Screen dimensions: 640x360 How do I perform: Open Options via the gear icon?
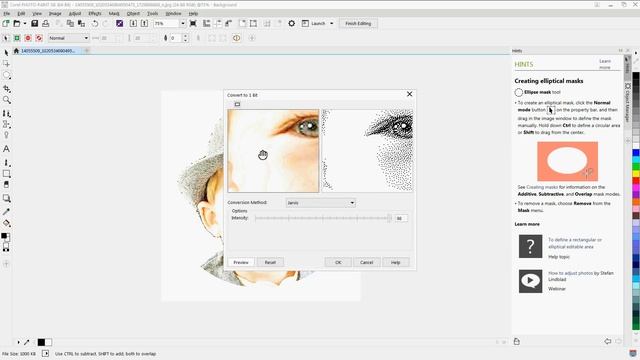click(x=291, y=24)
